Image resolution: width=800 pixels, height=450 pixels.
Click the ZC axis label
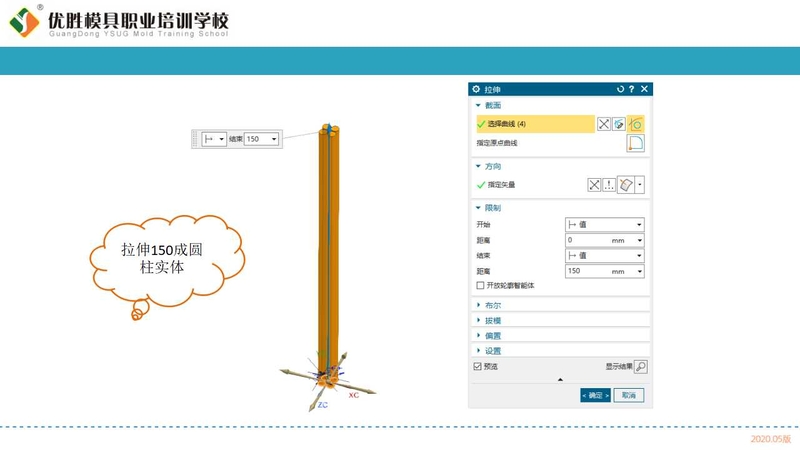(x=322, y=405)
